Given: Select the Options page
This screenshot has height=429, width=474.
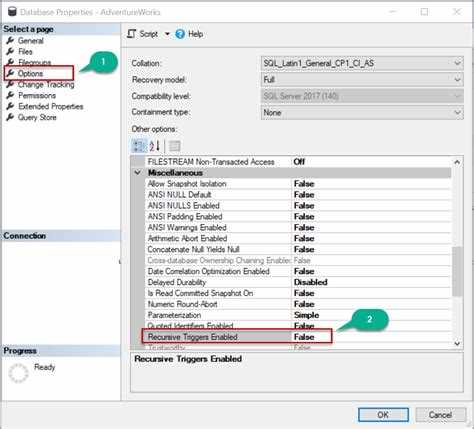Looking at the screenshot, I should [x=30, y=73].
